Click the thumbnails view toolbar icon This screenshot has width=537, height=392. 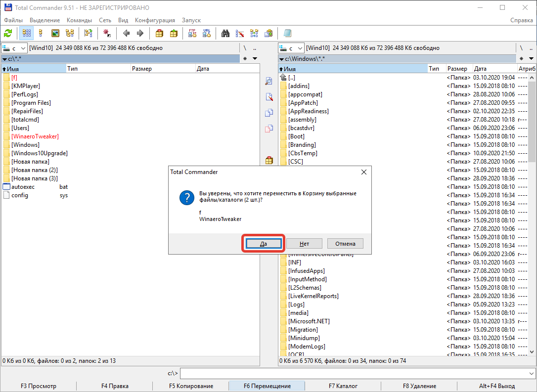[55, 33]
